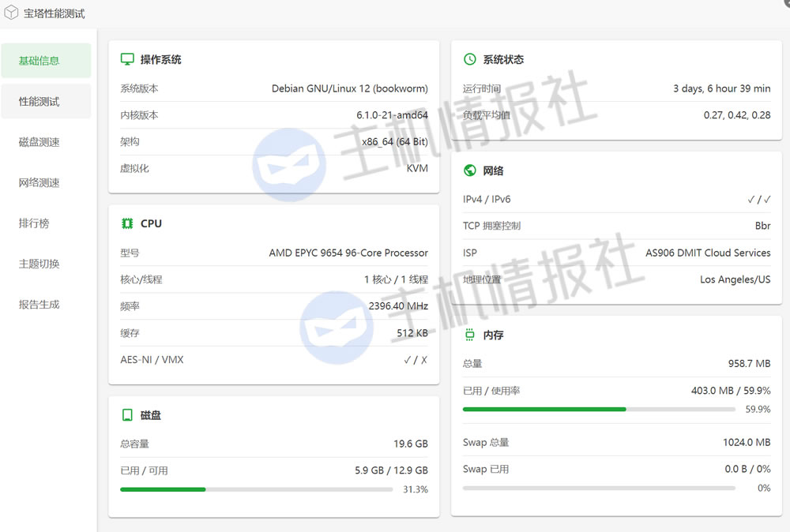Click the Debian GNU/Linux 12 system version text

tap(349, 89)
